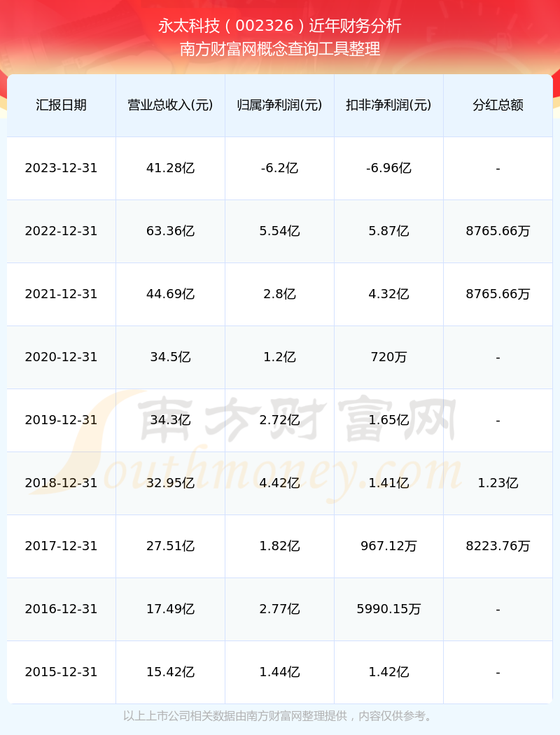This screenshot has height=735, width=560.
Task: Click the date cell 2018-12-31
Action: click(x=62, y=483)
